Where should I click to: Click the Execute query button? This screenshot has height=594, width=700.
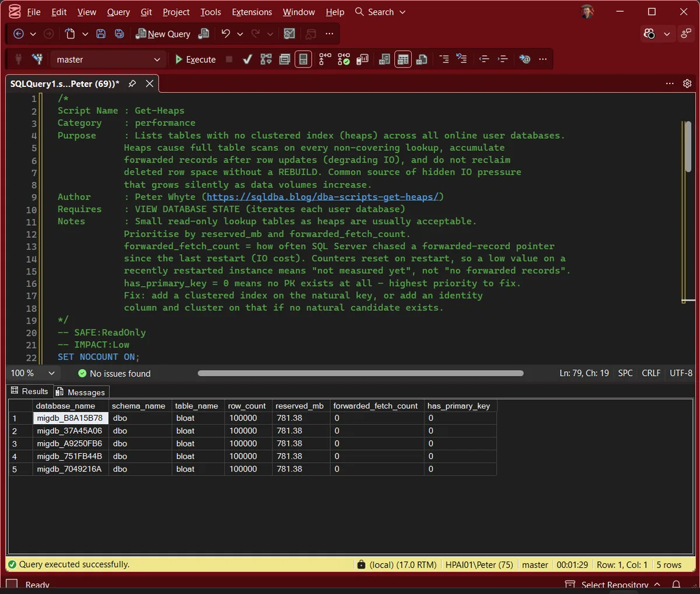pos(195,59)
